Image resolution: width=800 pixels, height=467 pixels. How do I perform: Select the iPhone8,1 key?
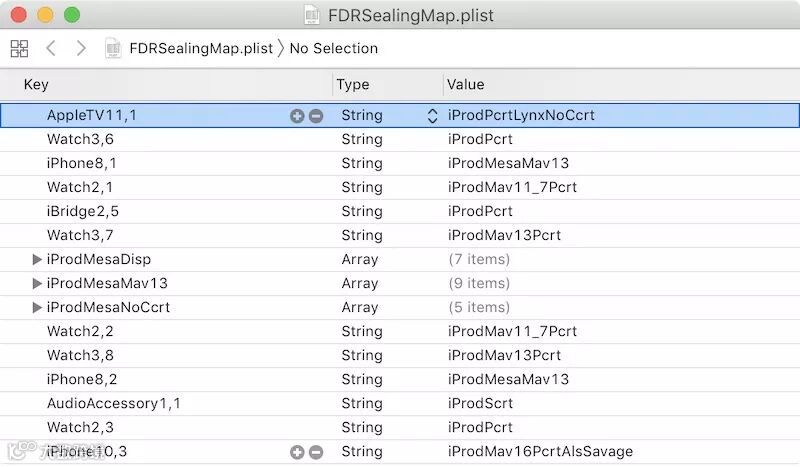point(82,163)
